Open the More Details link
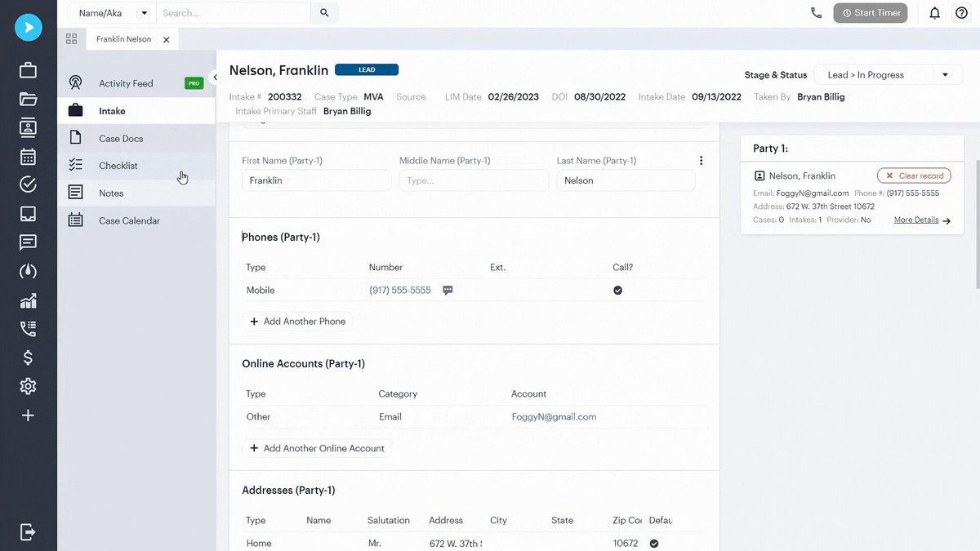The image size is (980, 551). click(x=916, y=220)
